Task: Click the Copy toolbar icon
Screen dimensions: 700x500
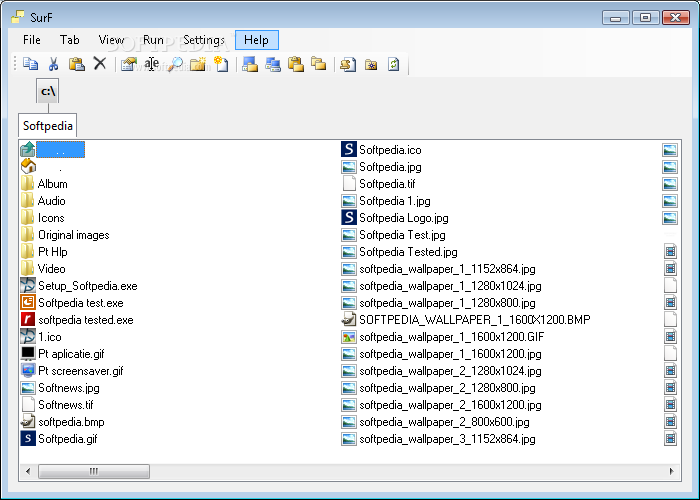Action: tap(30, 64)
